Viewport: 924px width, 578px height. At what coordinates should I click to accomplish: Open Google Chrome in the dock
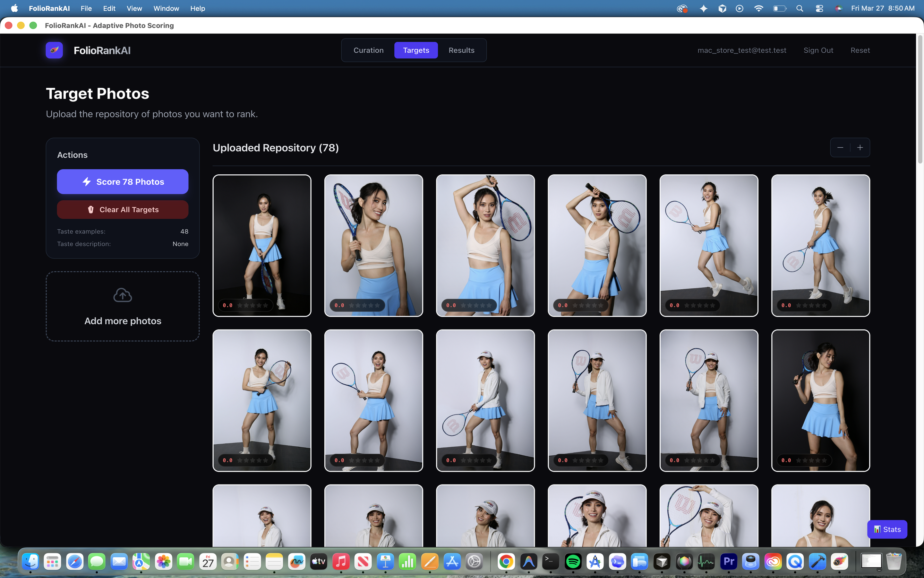(506, 562)
